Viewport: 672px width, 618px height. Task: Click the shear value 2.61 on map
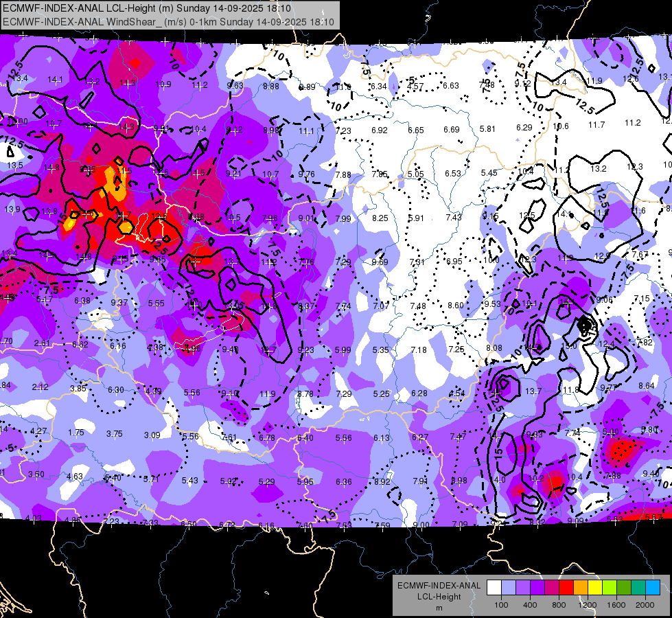click(x=42, y=343)
